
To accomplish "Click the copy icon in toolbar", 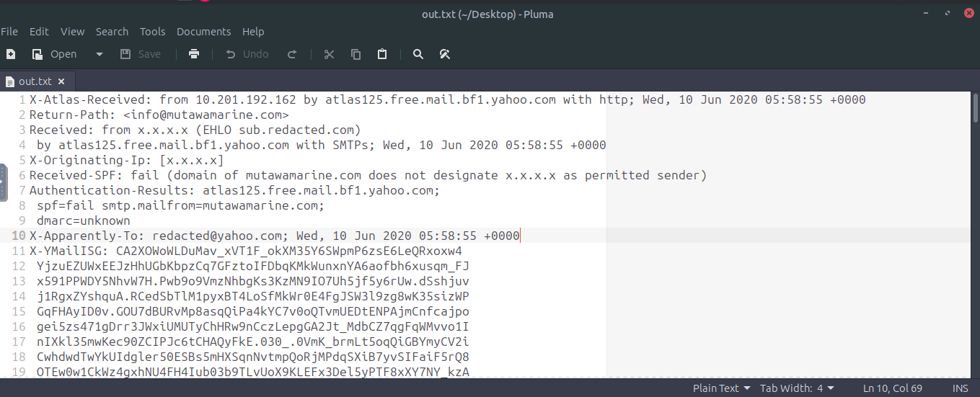I will (x=356, y=54).
